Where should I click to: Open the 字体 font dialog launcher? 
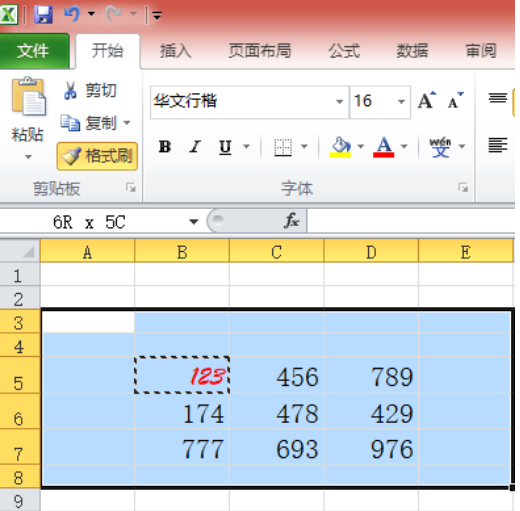(463, 188)
